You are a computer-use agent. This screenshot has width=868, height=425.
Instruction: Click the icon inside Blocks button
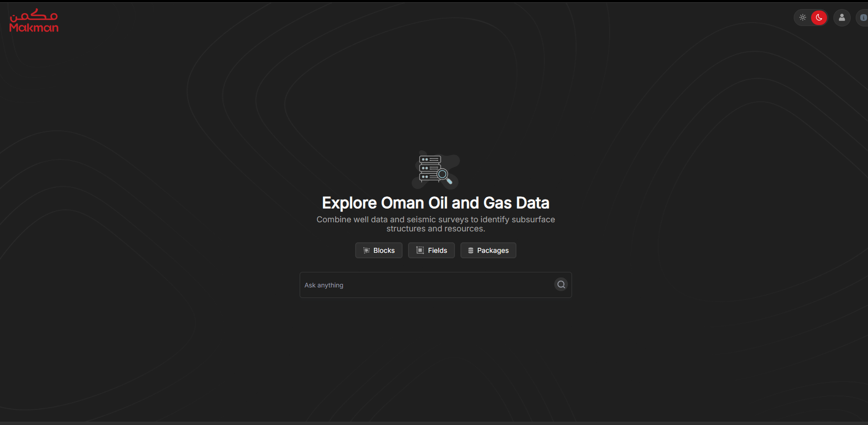point(366,251)
